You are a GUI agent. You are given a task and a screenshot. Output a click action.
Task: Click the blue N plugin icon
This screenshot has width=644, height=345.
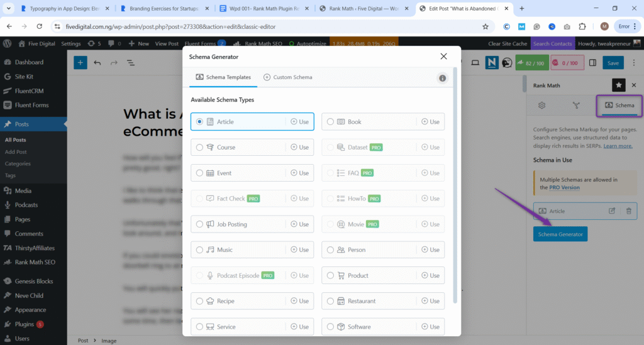(492, 63)
